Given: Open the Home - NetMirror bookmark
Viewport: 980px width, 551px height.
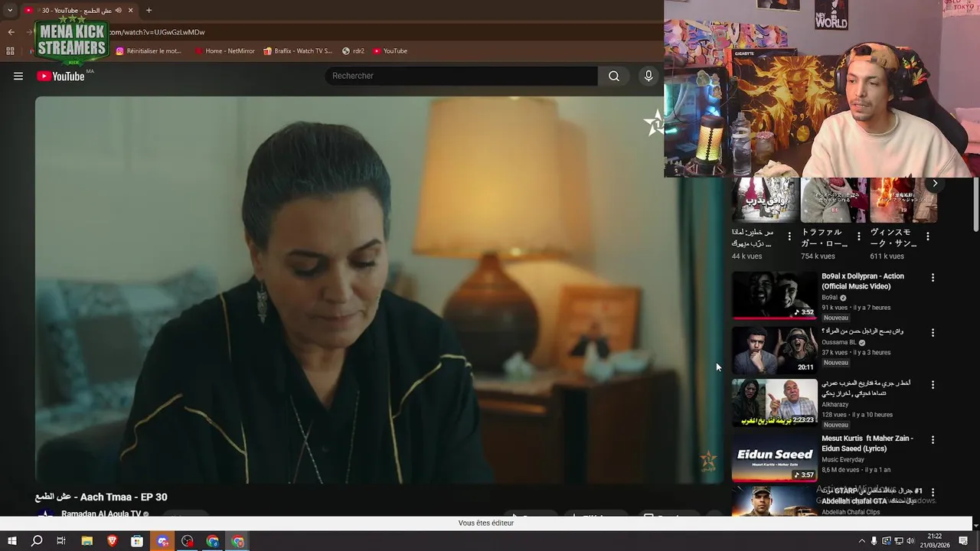Looking at the screenshot, I should [x=224, y=51].
